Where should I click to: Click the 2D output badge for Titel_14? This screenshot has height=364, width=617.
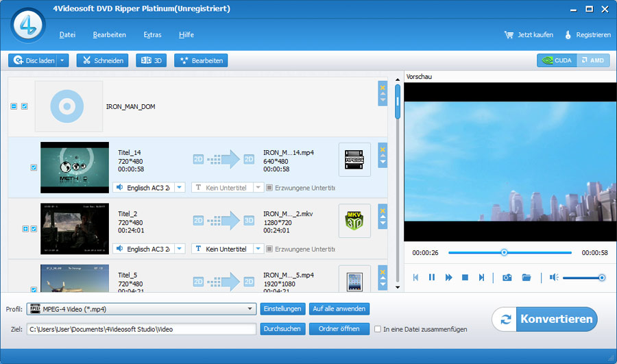click(x=249, y=159)
